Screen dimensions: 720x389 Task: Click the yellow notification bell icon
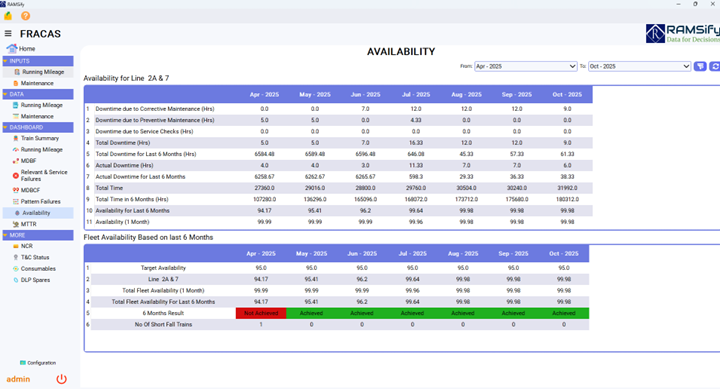pos(8,16)
